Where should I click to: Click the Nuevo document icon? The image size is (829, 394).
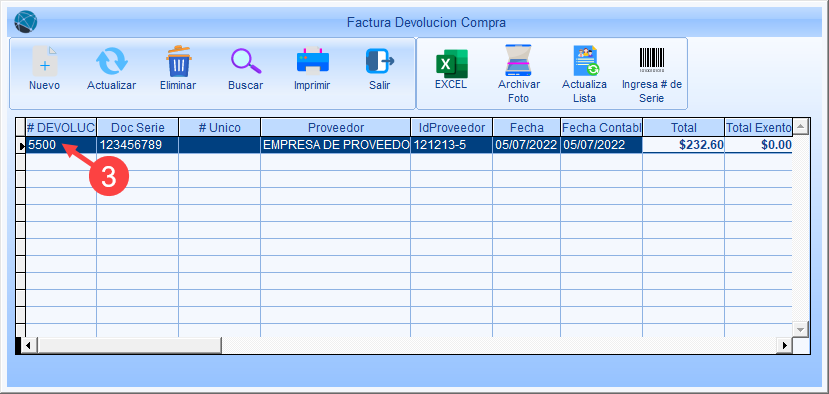coord(45,61)
